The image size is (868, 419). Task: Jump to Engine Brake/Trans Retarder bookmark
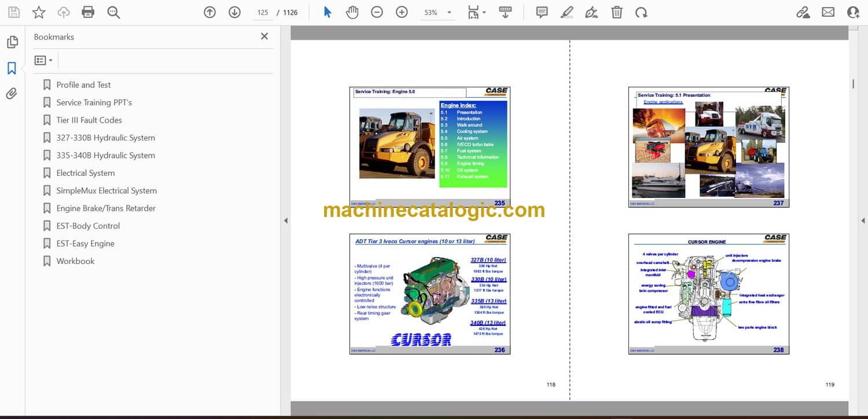[106, 208]
